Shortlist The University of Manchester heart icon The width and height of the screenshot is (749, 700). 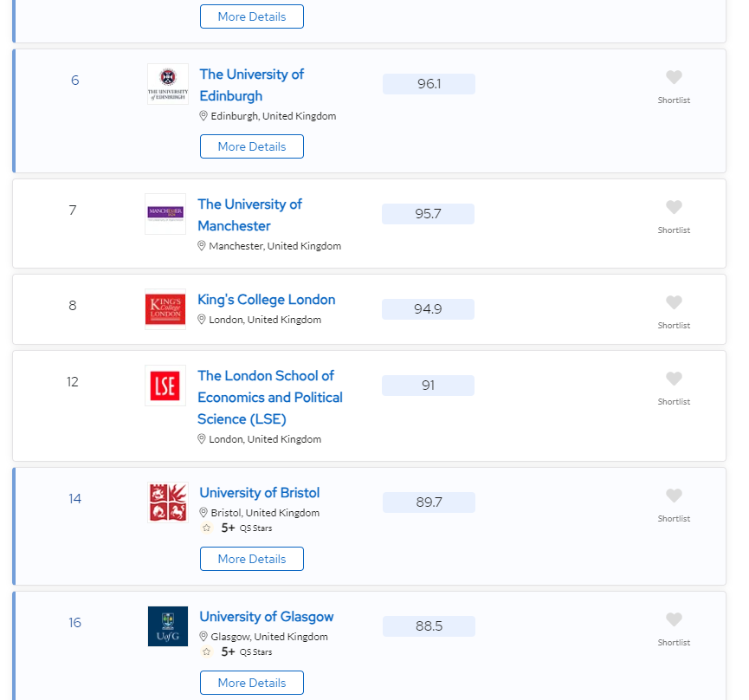[x=674, y=207]
